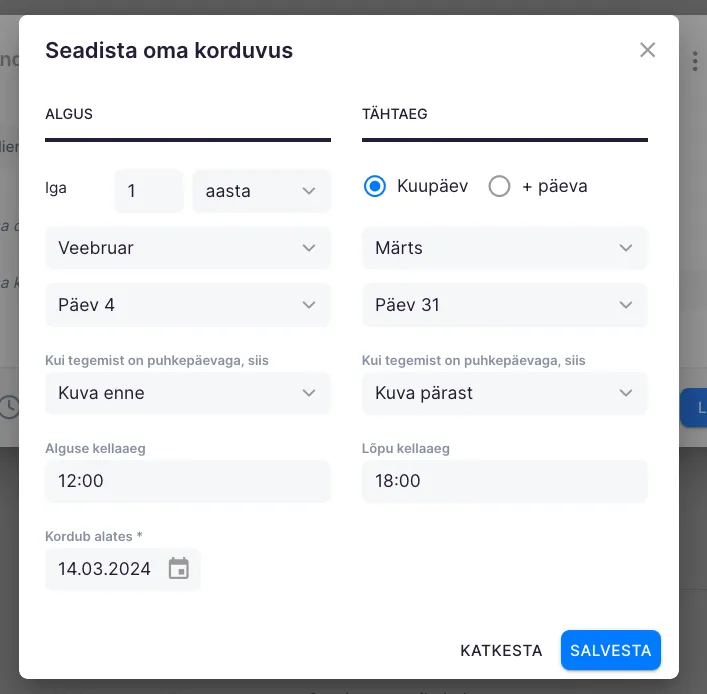Open the aasta interval unit dropdown
Image resolution: width=707 pixels, height=694 pixels.
point(261,191)
